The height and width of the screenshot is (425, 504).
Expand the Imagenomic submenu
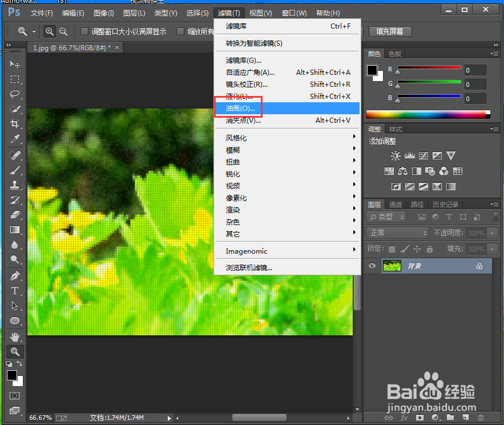(x=287, y=251)
